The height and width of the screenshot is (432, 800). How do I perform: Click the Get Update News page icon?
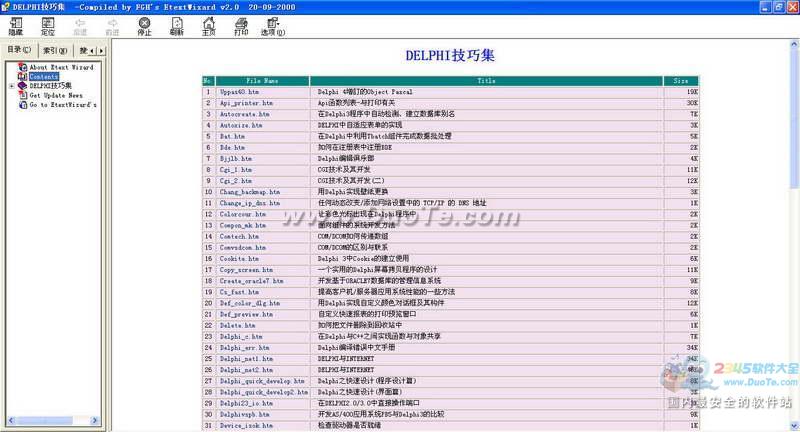pyautogui.click(x=22, y=95)
